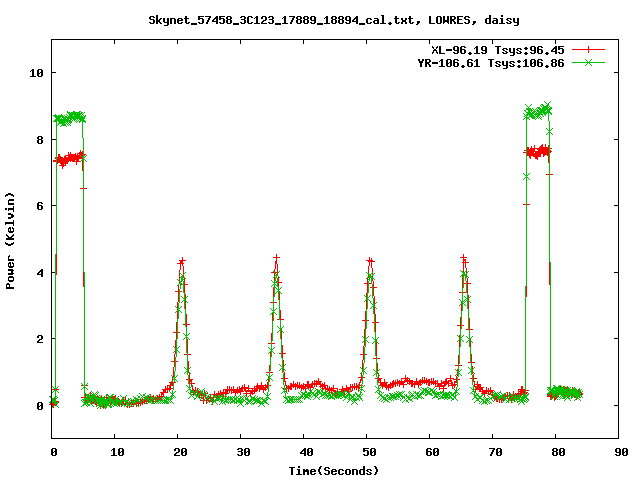Image resolution: width=640 pixels, height=480 pixels.
Task: Click the x-axis tick label 10
Action: [117, 452]
